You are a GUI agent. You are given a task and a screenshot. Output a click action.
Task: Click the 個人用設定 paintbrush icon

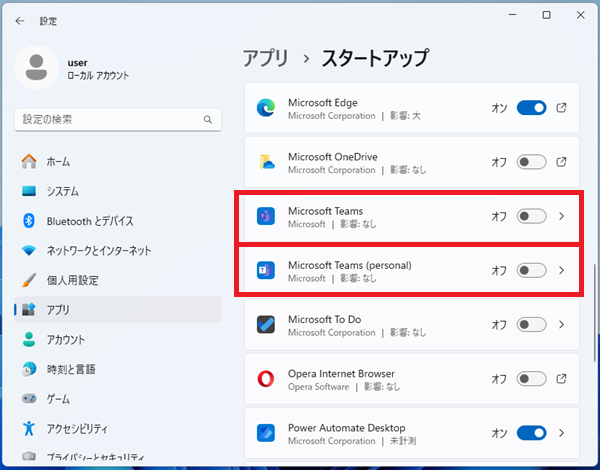point(29,280)
